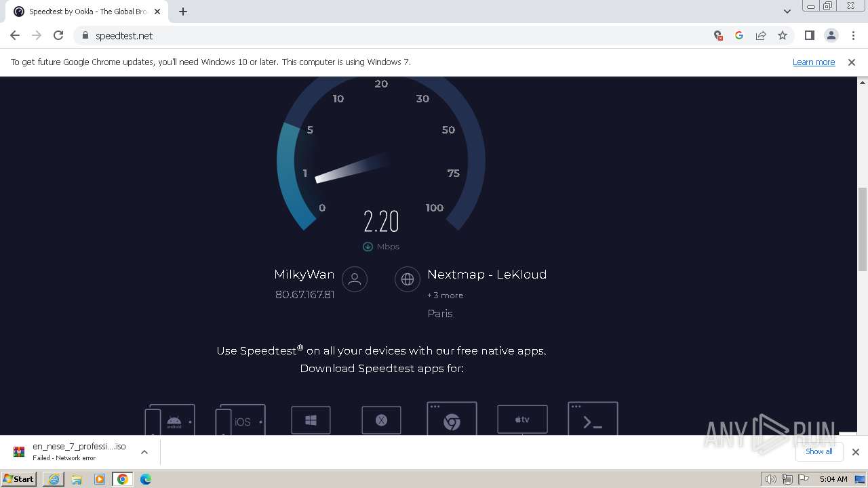
Task: Open Windows Media Player in taskbar
Action: 100,479
